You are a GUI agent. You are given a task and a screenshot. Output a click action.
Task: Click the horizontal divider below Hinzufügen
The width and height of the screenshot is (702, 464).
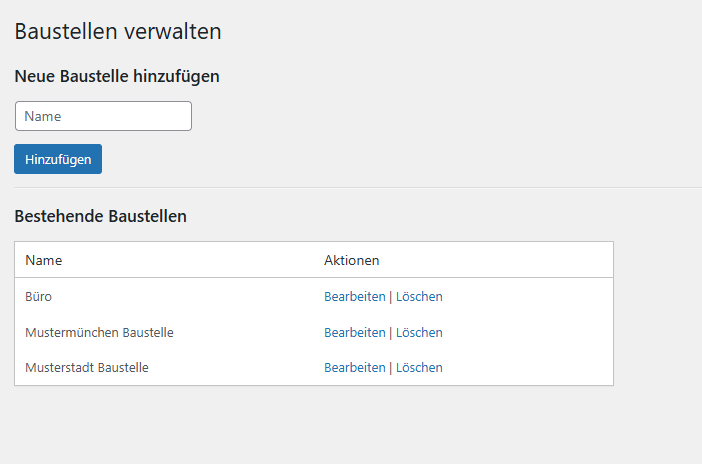coord(358,188)
